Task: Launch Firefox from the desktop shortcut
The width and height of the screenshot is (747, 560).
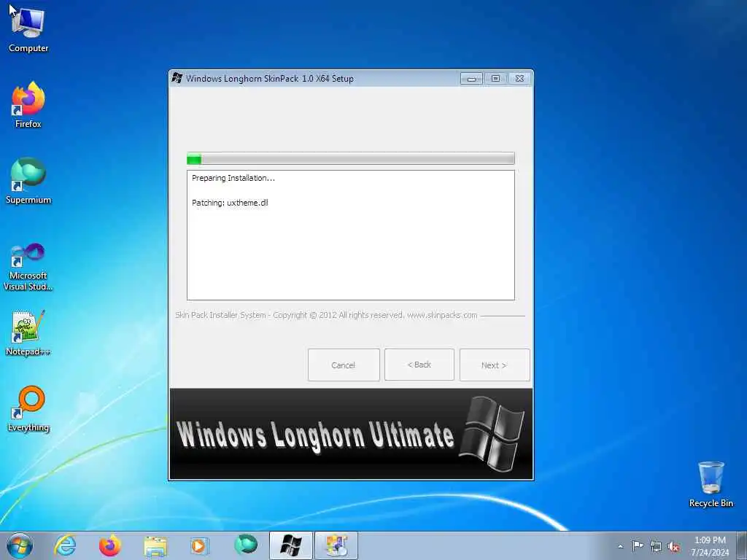Action: coord(28,105)
